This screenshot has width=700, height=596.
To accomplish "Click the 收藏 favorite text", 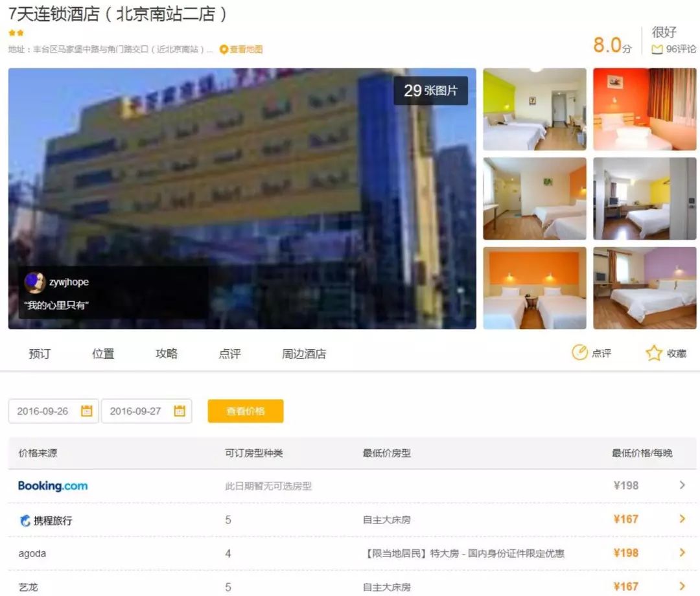I will [x=676, y=353].
